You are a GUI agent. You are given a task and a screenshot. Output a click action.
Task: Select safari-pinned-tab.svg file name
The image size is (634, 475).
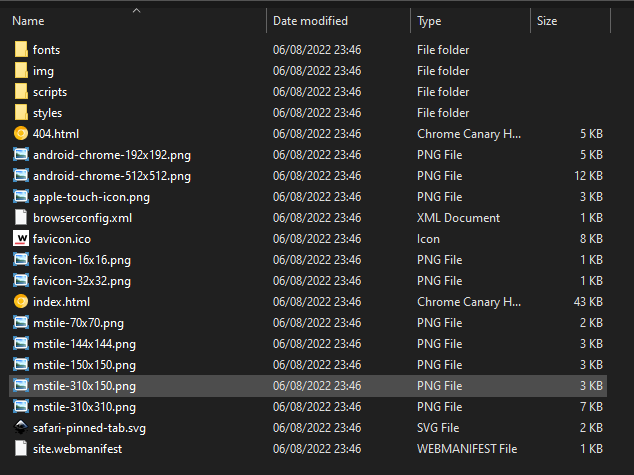[x=89, y=429]
